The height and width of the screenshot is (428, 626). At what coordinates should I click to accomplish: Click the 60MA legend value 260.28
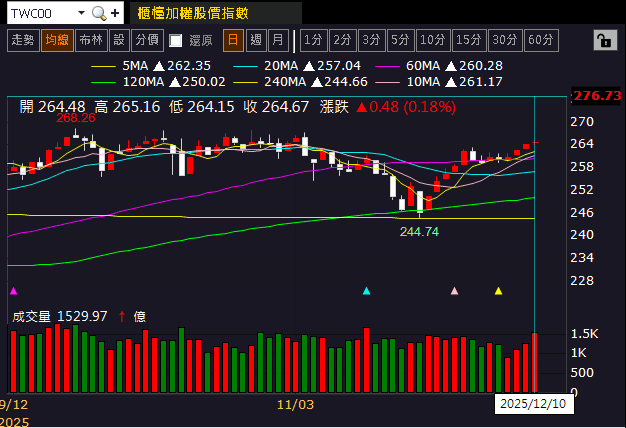pyautogui.click(x=481, y=65)
